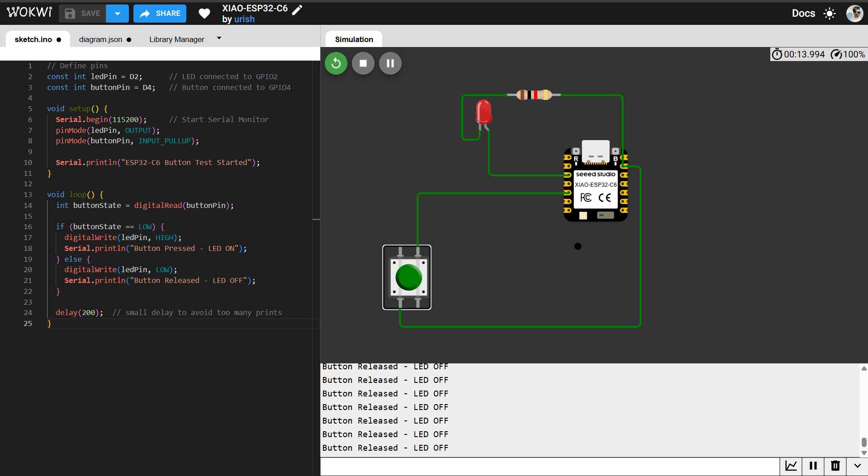868x476 pixels.
Task: Stop the running simulation
Action: [363, 63]
